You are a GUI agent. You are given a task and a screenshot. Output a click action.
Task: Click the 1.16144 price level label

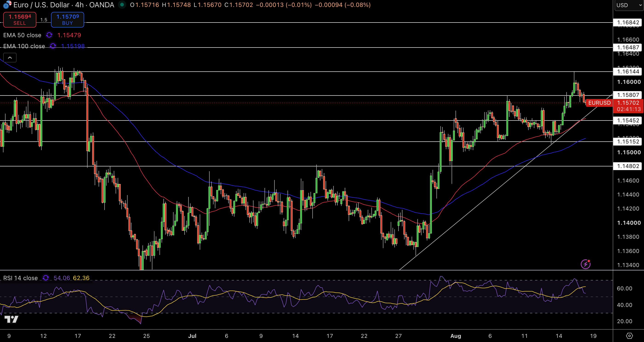(x=628, y=72)
